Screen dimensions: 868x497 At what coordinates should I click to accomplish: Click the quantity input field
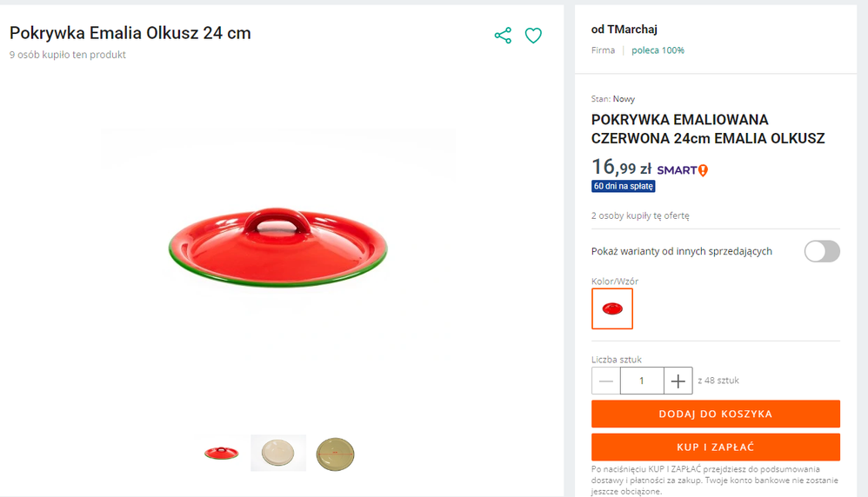[x=642, y=381]
